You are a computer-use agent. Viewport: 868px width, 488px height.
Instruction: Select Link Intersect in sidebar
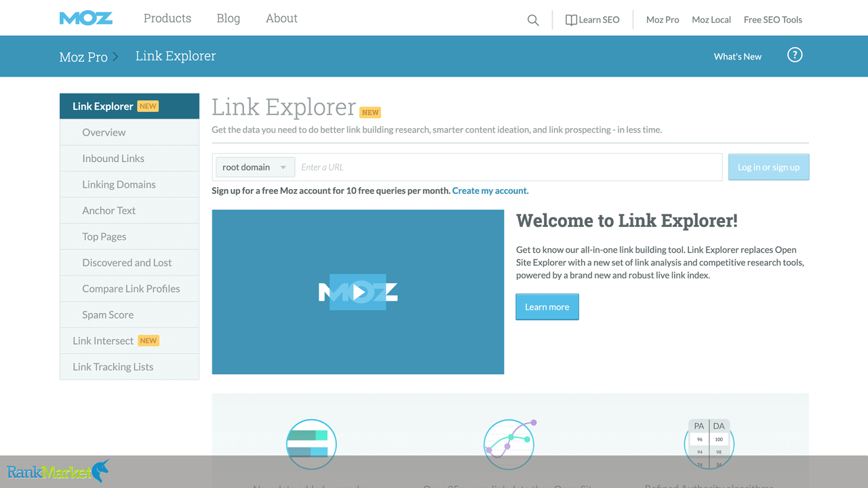[x=130, y=341]
